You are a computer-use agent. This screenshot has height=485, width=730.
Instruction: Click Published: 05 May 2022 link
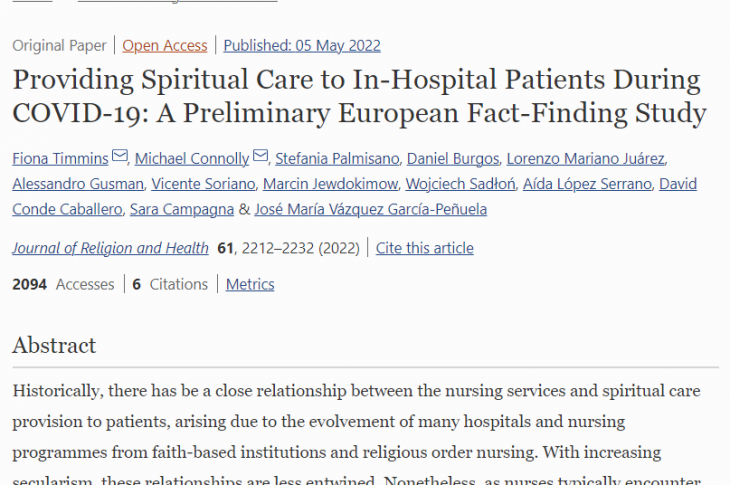(x=302, y=45)
